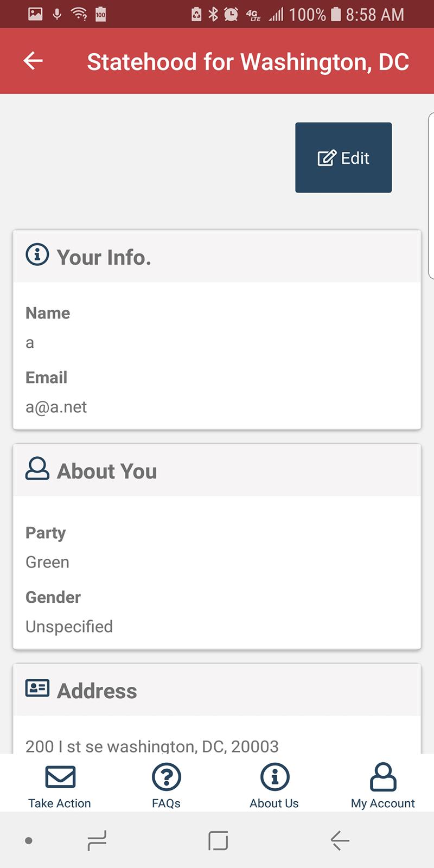Click the person icon beside About You
The width and height of the screenshot is (434, 868).
pyautogui.click(x=37, y=469)
